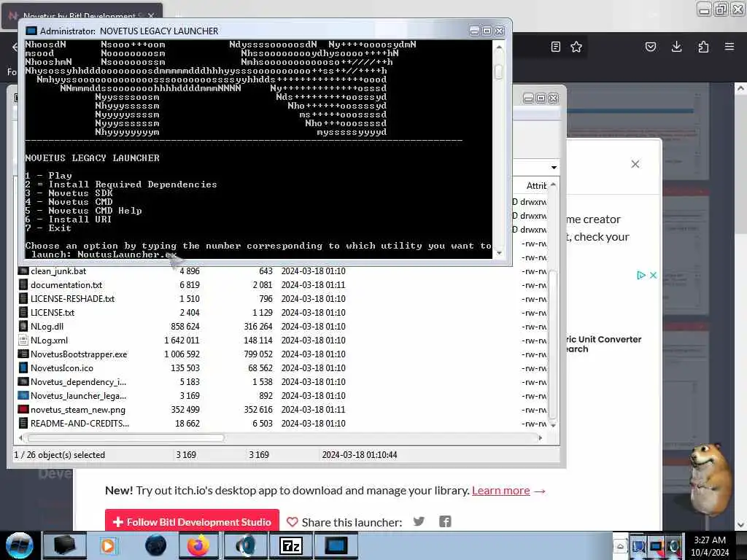747x560 pixels.
Task: Click 7-Zip horizontal scrollbar right arrow
Action: click(540, 437)
